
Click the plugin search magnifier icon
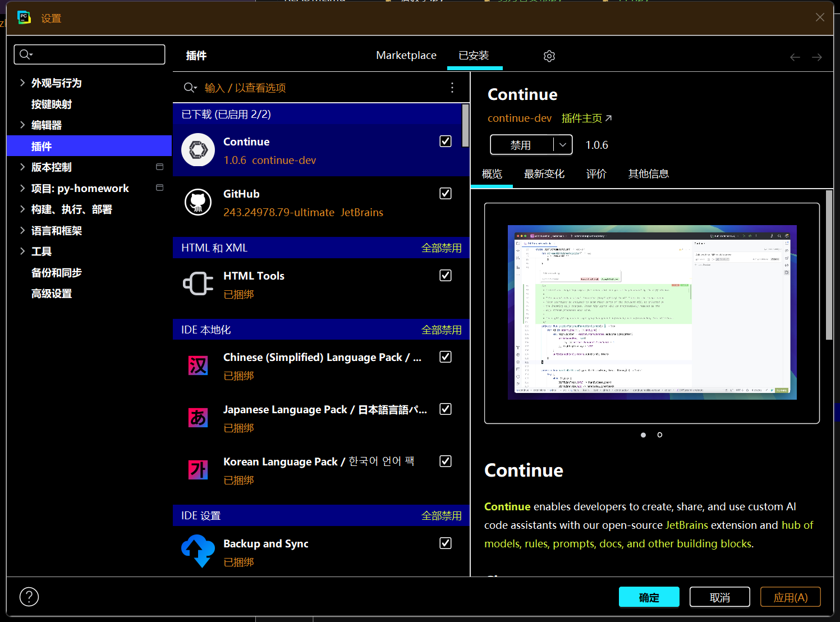190,88
